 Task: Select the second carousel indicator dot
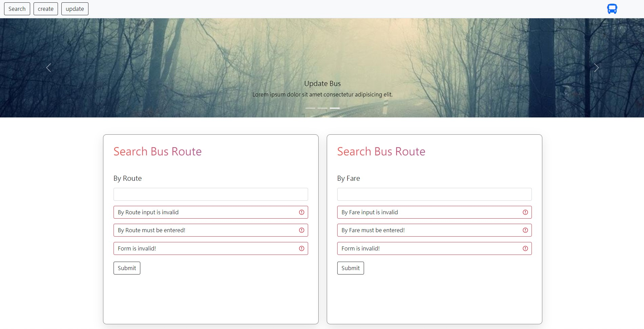click(x=322, y=108)
